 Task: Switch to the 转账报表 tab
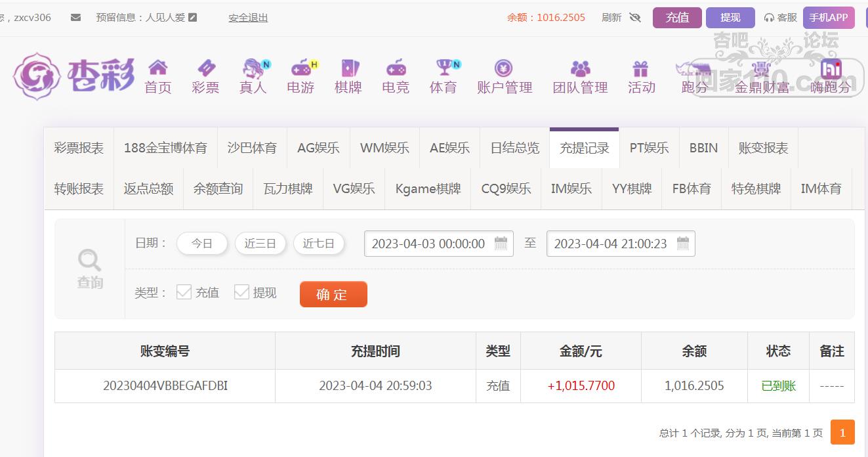coord(79,189)
